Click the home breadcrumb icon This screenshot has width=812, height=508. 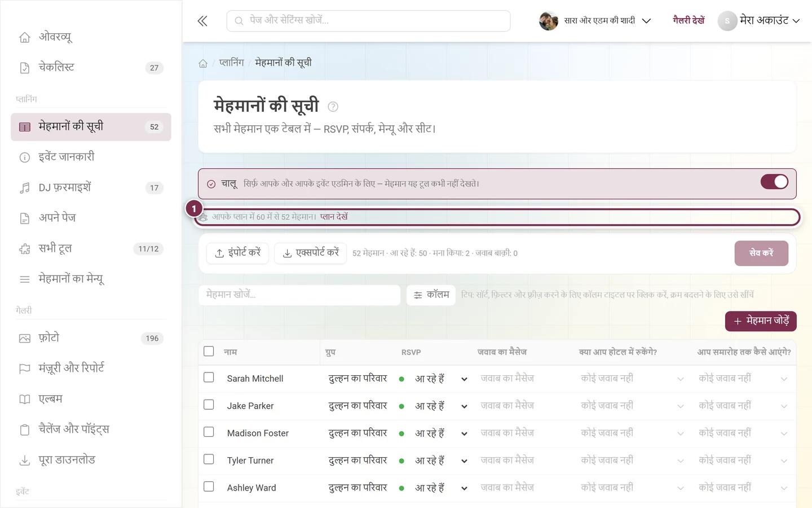point(203,63)
